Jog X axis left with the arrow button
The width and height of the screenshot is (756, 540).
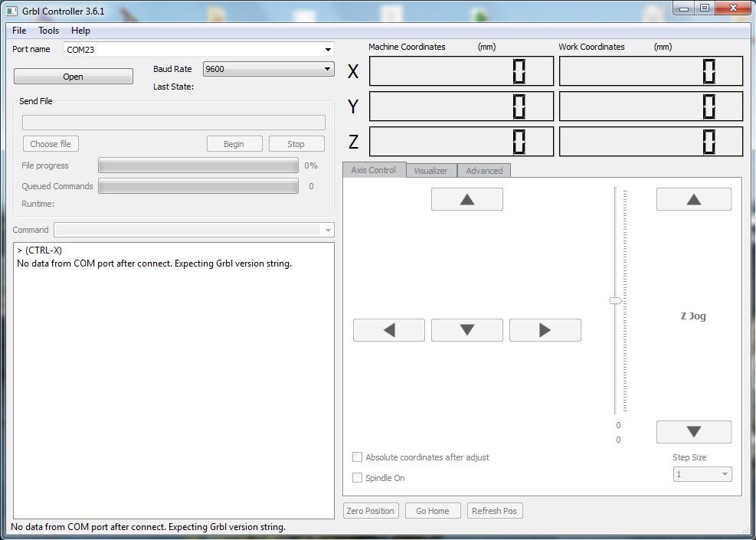point(388,330)
